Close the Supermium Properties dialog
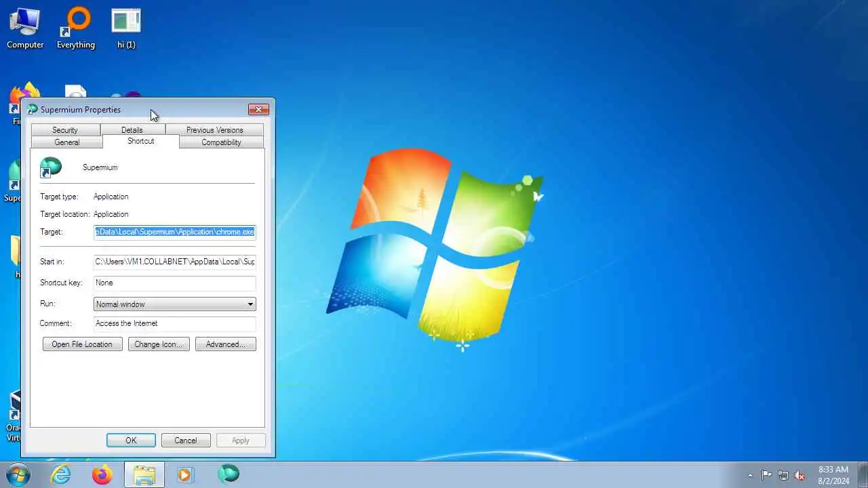Viewport: 868px width, 488px height. (258, 109)
